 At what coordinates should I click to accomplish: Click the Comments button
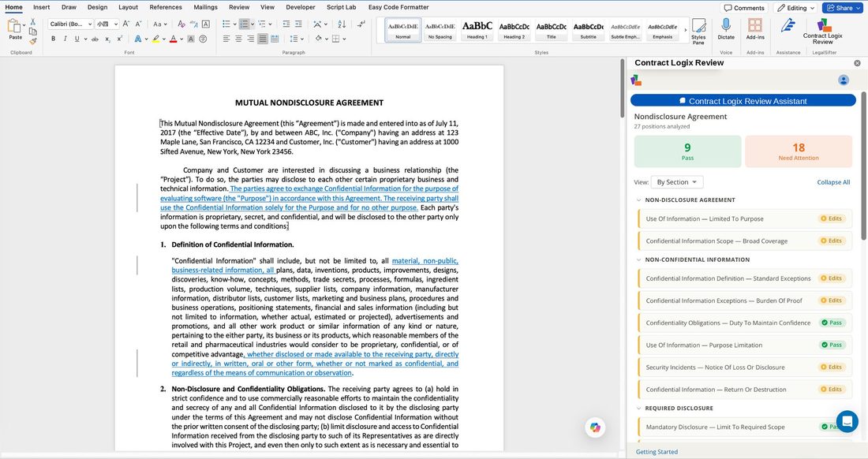(744, 8)
